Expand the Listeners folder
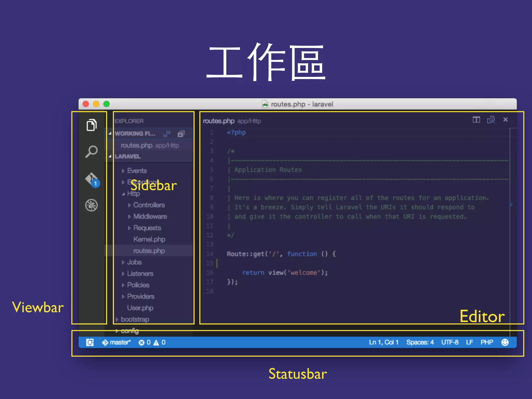The width and height of the screenshot is (532, 399). click(123, 274)
